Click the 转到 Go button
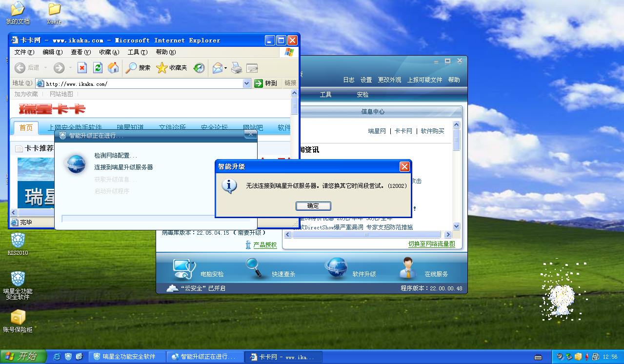624x364 pixels. click(x=266, y=83)
